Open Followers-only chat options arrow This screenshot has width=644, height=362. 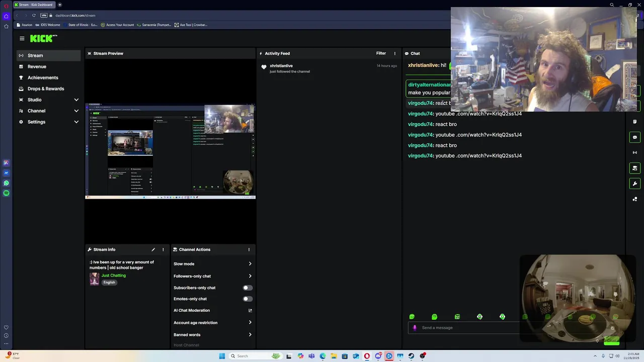pyautogui.click(x=250, y=276)
